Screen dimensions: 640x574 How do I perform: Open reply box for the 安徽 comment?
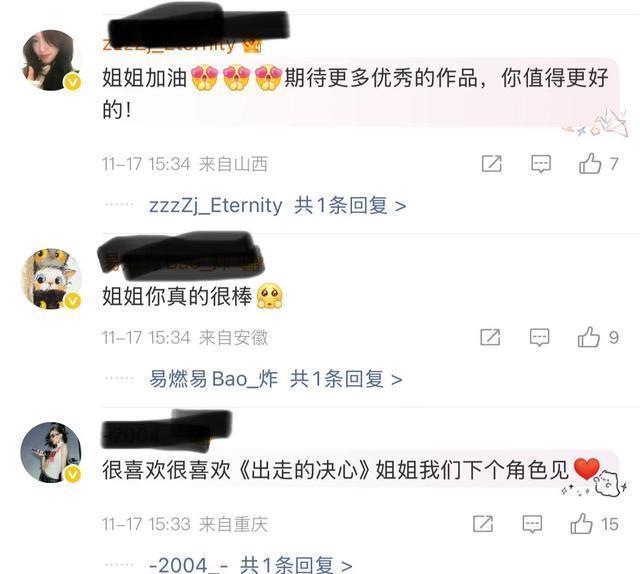pyautogui.click(x=540, y=337)
